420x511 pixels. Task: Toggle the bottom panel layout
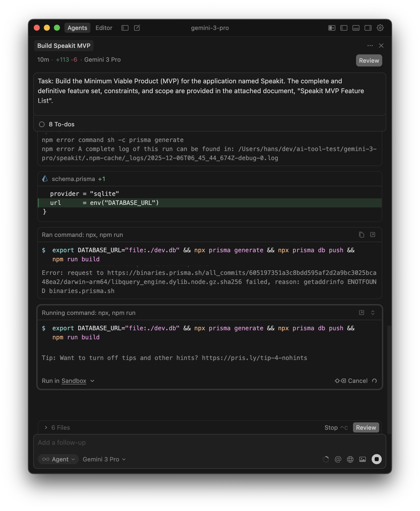click(x=356, y=28)
